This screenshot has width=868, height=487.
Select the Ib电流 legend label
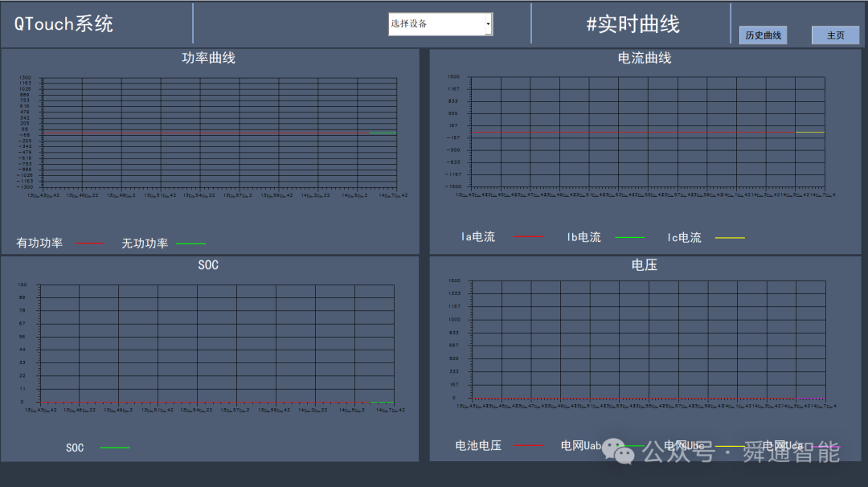tap(584, 237)
